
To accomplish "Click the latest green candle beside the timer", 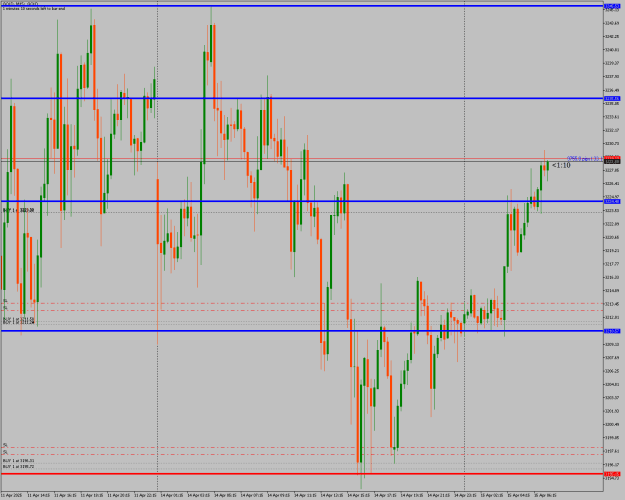I will click(548, 166).
